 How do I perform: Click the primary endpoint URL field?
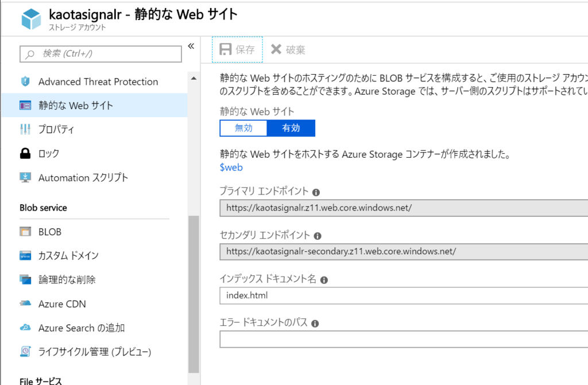pyautogui.click(x=404, y=208)
